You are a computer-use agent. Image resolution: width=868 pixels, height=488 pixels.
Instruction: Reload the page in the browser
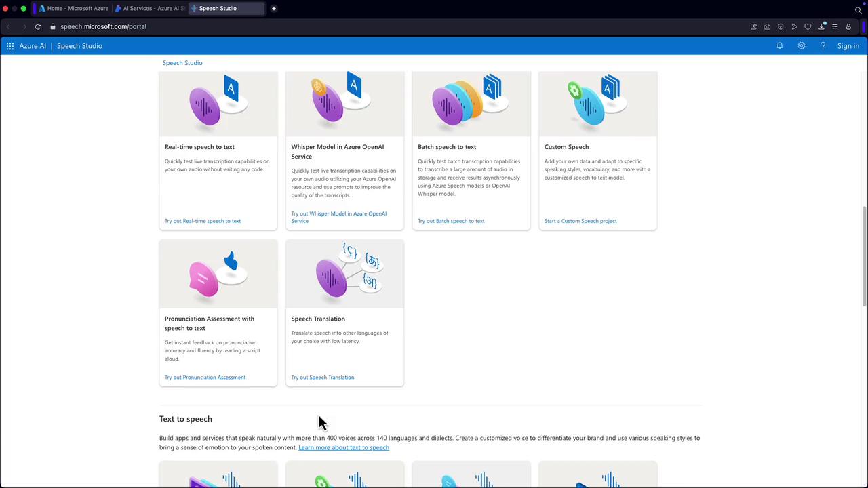[x=38, y=26]
